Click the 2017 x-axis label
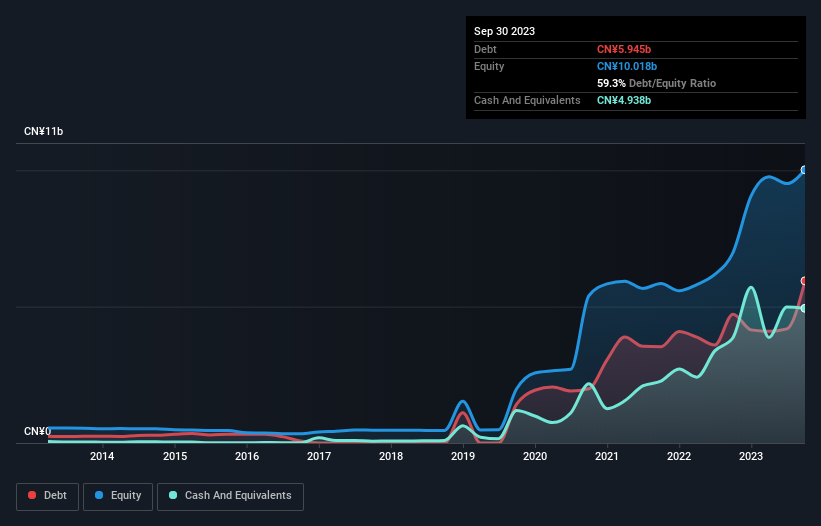The height and width of the screenshot is (526, 821). (x=319, y=456)
